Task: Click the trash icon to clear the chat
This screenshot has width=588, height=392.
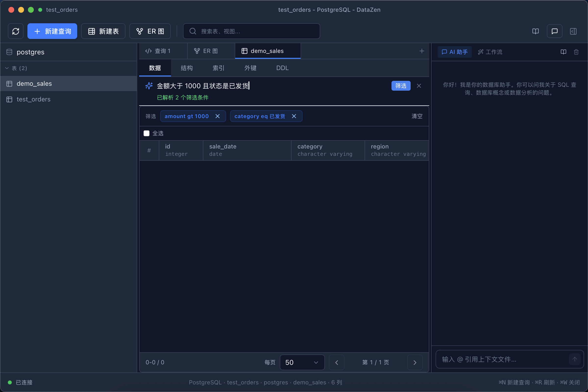Action: click(576, 52)
